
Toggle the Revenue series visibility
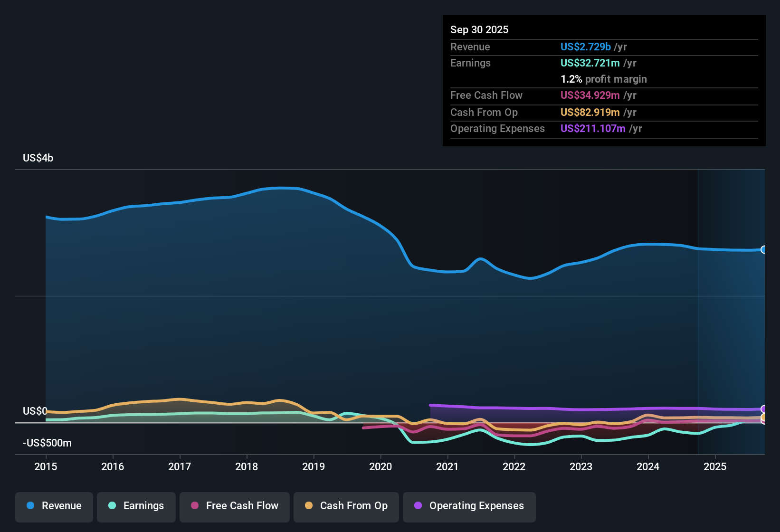point(54,507)
